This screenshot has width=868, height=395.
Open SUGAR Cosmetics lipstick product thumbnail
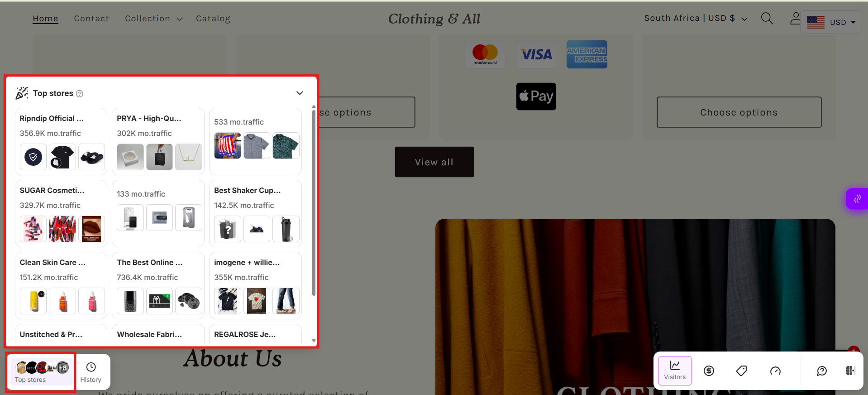33,229
